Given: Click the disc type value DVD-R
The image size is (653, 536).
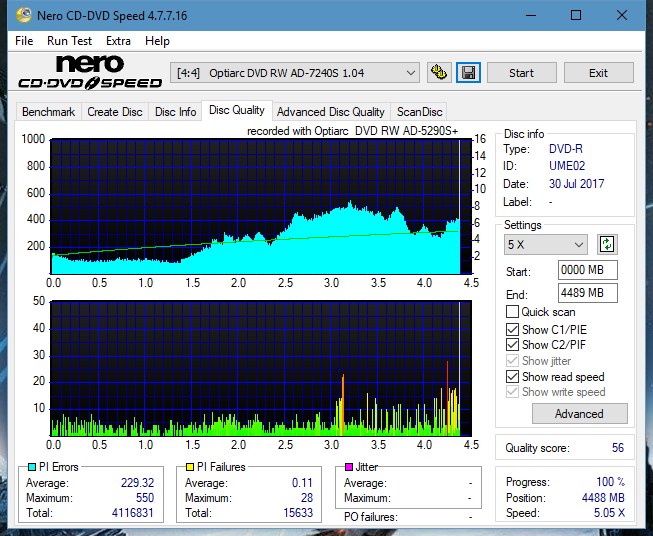Looking at the screenshot, I should pyautogui.click(x=566, y=149).
